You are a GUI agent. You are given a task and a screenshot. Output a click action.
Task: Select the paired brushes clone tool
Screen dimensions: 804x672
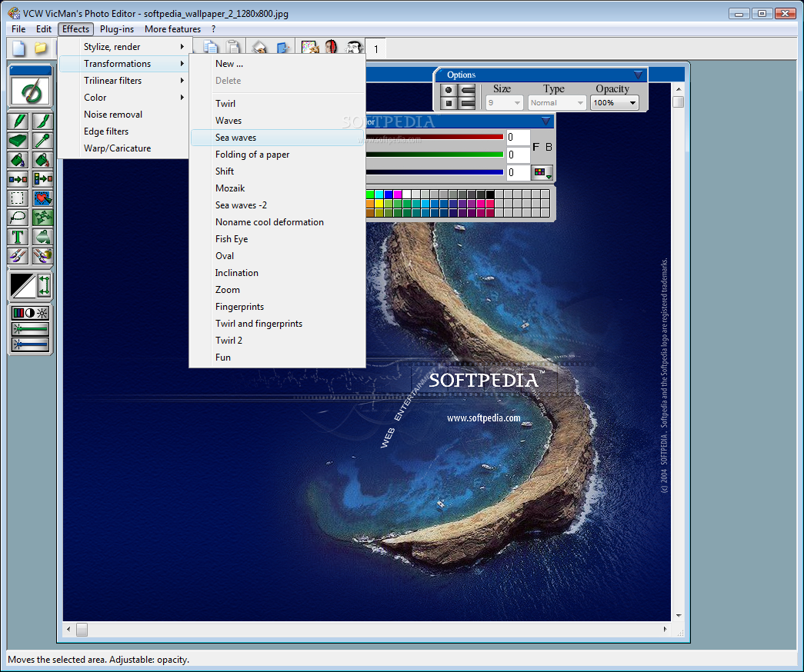[18, 256]
